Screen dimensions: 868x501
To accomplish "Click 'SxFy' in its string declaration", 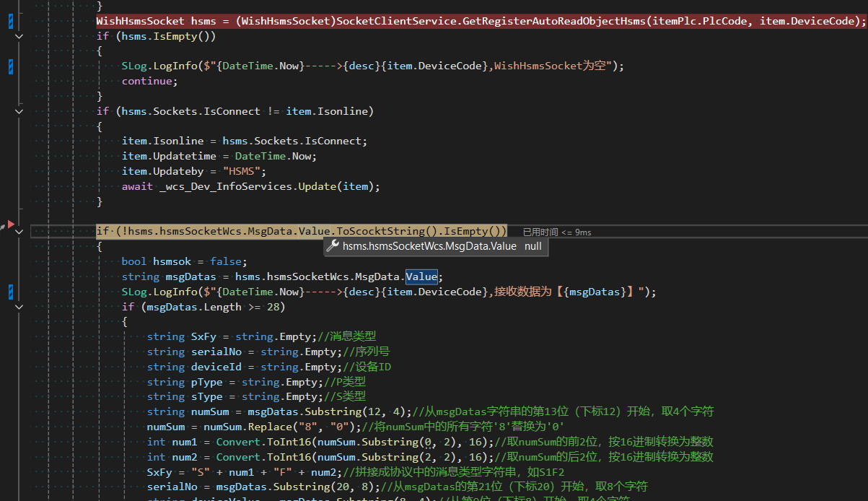I will tap(203, 336).
